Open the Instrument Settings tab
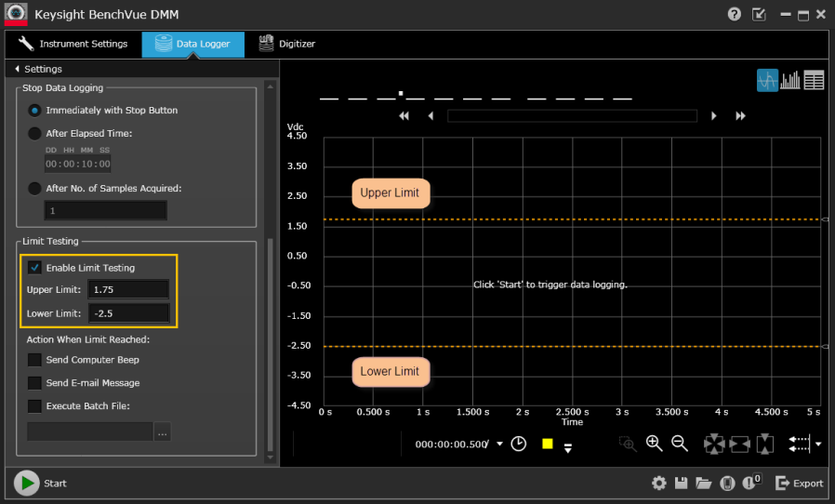The image size is (835, 504). (73, 44)
